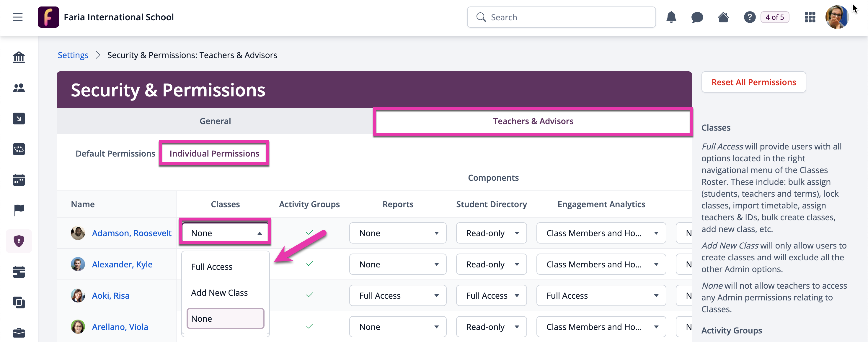Go back to Settings breadcrumb

click(x=73, y=55)
